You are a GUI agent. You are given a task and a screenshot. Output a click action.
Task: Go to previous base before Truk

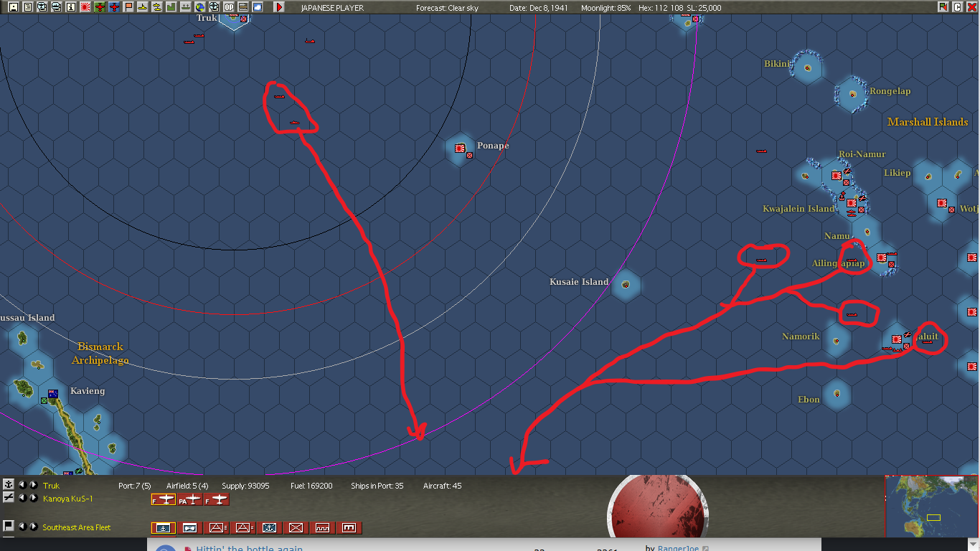click(x=22, y=485)
